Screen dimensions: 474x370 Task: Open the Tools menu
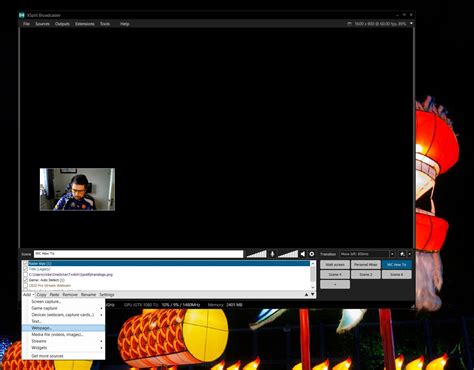click(x=105, y=24)
